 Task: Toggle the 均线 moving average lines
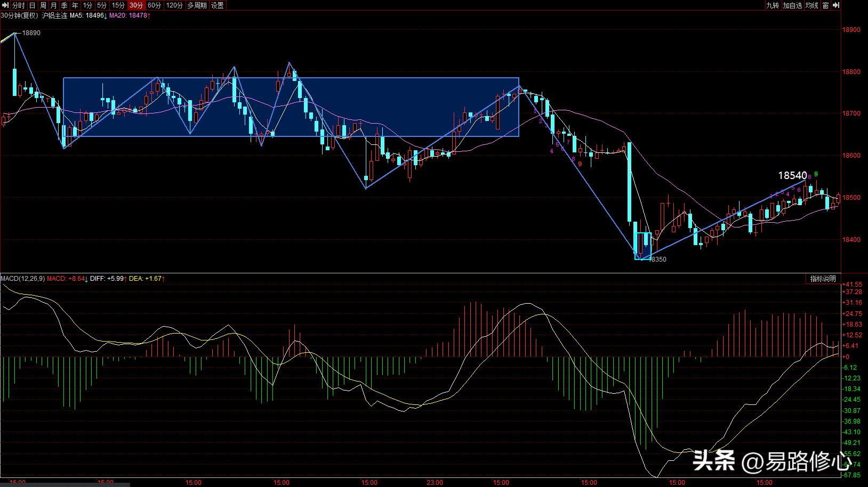(812, 5)
